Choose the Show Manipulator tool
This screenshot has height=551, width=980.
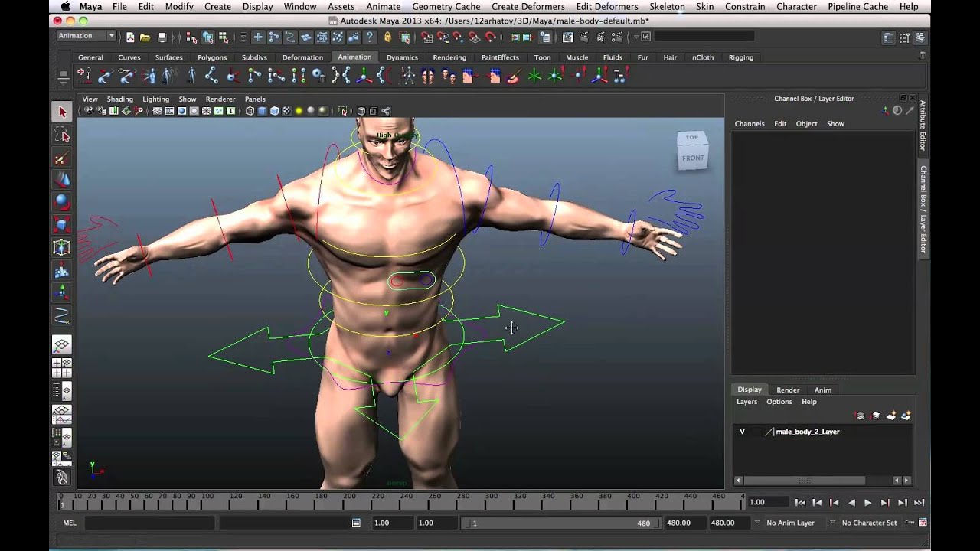[x=62, y=292]
